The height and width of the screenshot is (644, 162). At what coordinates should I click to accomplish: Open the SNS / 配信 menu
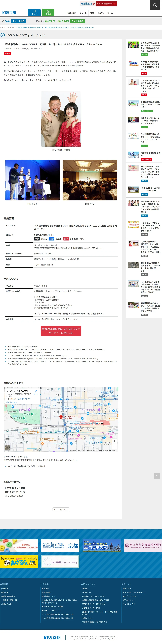click(72, 13)
